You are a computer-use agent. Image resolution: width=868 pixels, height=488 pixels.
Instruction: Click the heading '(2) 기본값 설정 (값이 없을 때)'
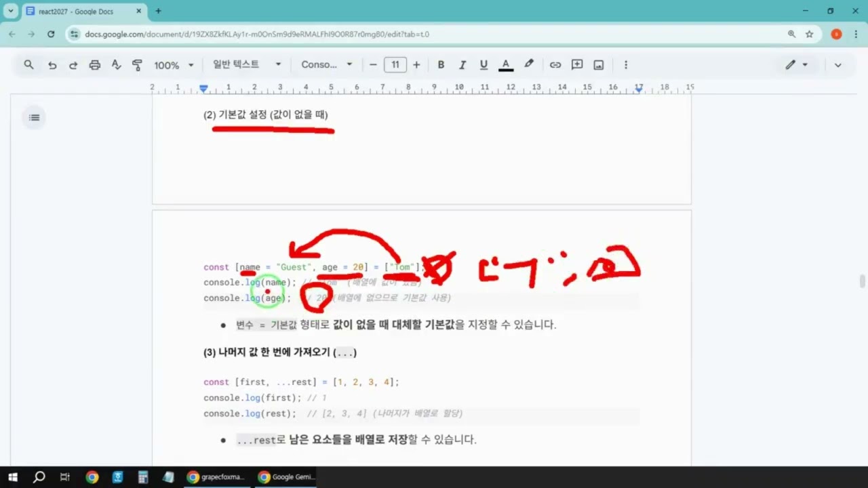coord(266,115)
